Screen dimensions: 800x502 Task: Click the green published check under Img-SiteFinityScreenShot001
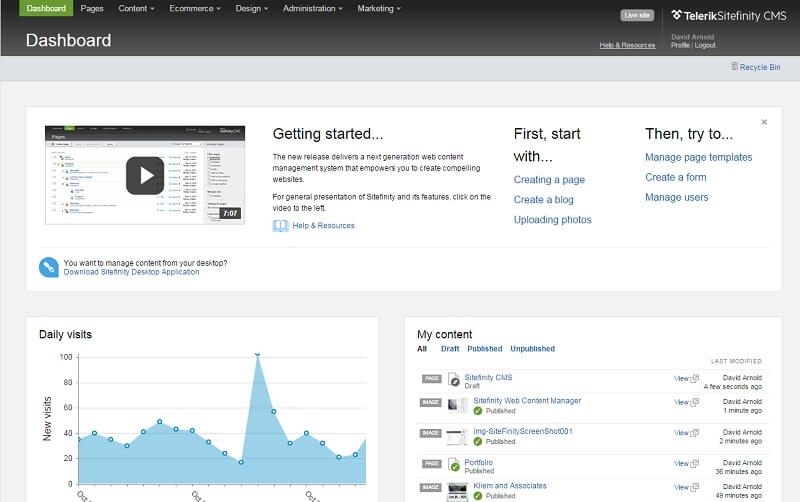click(478, 441)
